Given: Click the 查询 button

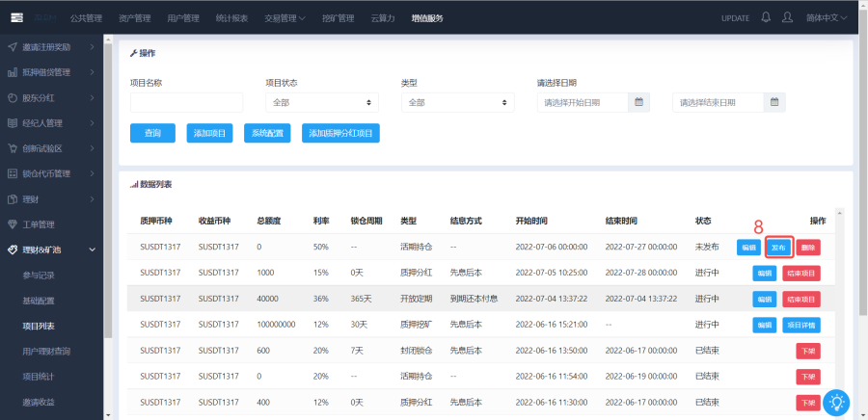Looking at the screenshot, I should [152, 133].
